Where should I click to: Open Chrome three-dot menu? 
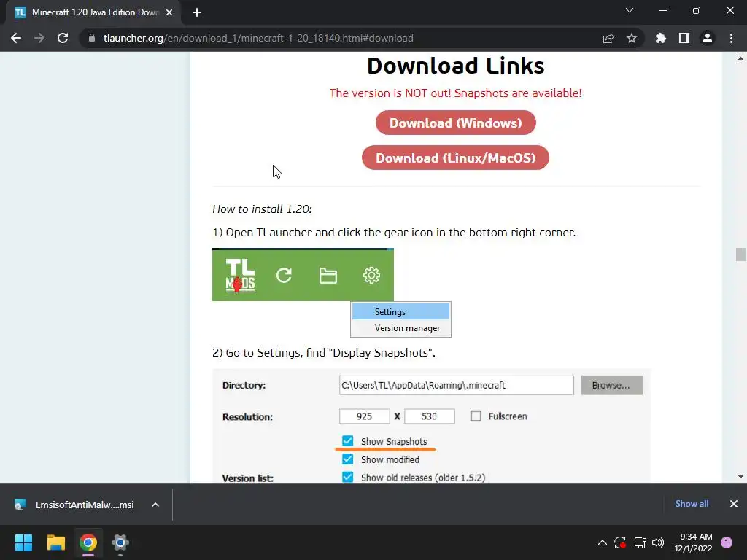[x=731, y=38]
